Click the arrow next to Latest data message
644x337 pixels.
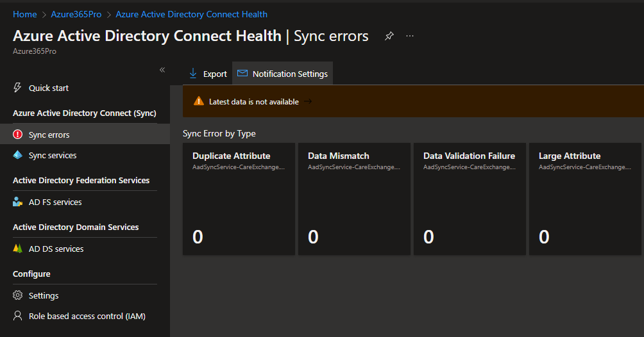click(308, 101)
